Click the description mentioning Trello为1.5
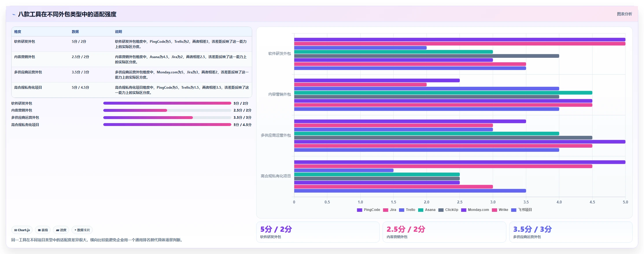644x254 pixels. click(182, 90)
